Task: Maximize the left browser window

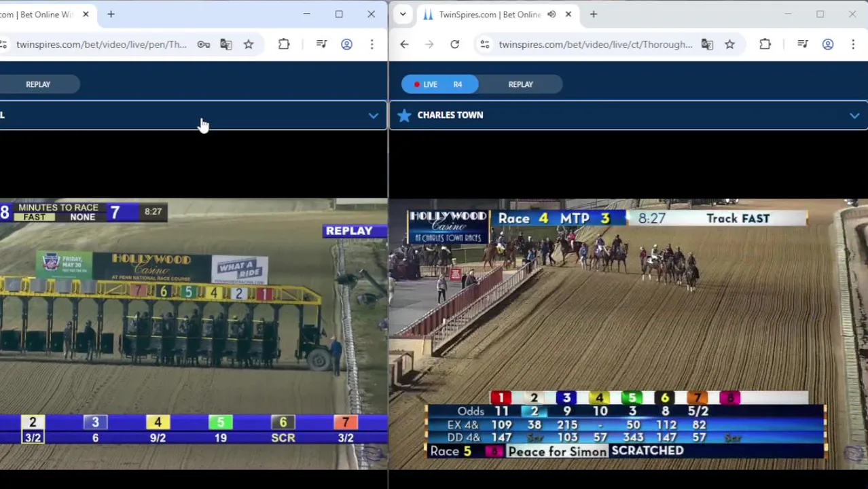Action: coord(339,14)
